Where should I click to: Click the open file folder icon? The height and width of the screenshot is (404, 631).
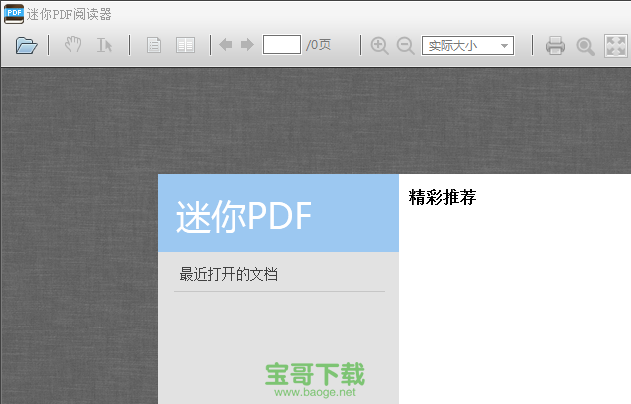click(27, 45)
